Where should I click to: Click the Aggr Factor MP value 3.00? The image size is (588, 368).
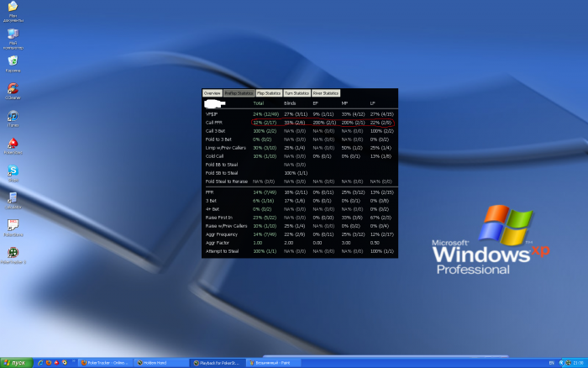point(346,243)
